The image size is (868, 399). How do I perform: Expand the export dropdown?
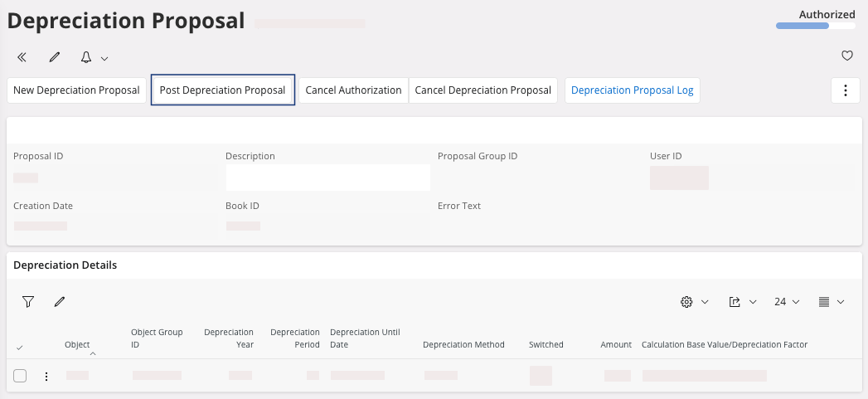point(741,302)
